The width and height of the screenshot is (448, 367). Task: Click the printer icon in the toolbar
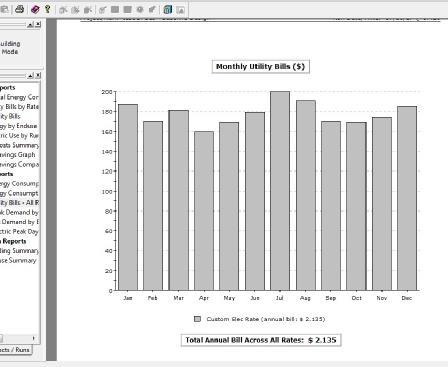pyautogui.click(x=20, y=9)
